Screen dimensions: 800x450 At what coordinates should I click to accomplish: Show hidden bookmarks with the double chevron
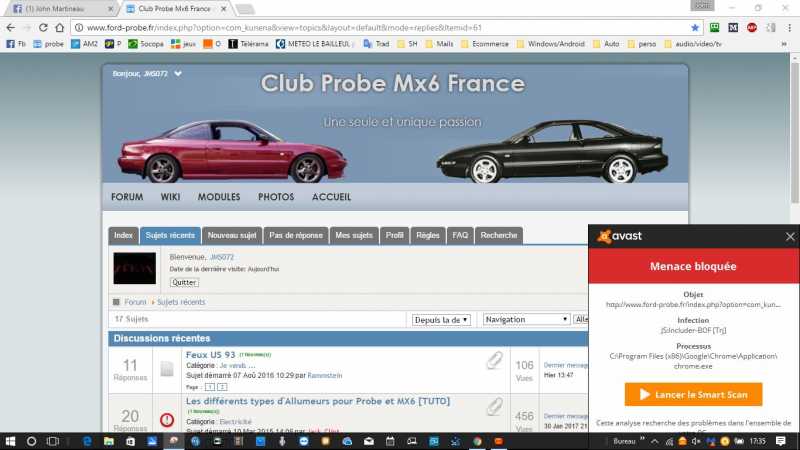coord(784,44)
